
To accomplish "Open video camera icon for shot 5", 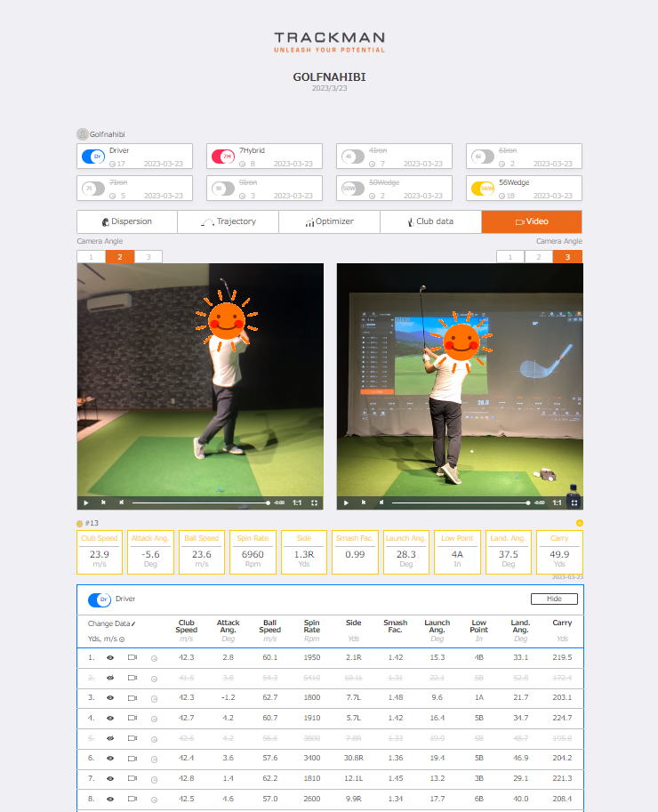I will click(x=132, y=738).
